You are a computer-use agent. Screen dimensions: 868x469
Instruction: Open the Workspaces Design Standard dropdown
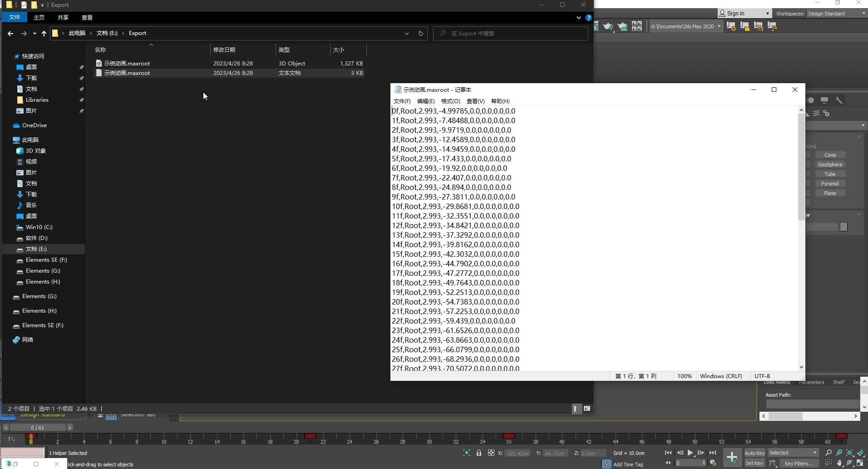pyautogui.click(x=836, y=14)
